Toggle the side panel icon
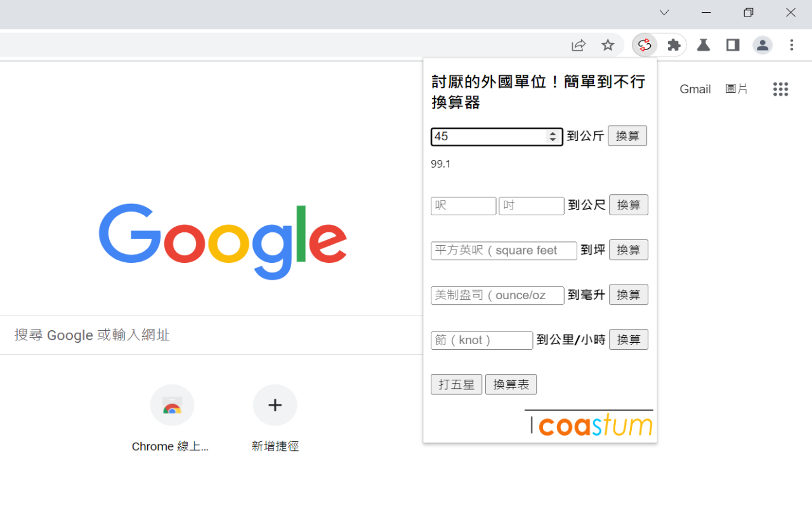812x508 pixels. pyautogui.click(x=733, y=45)
